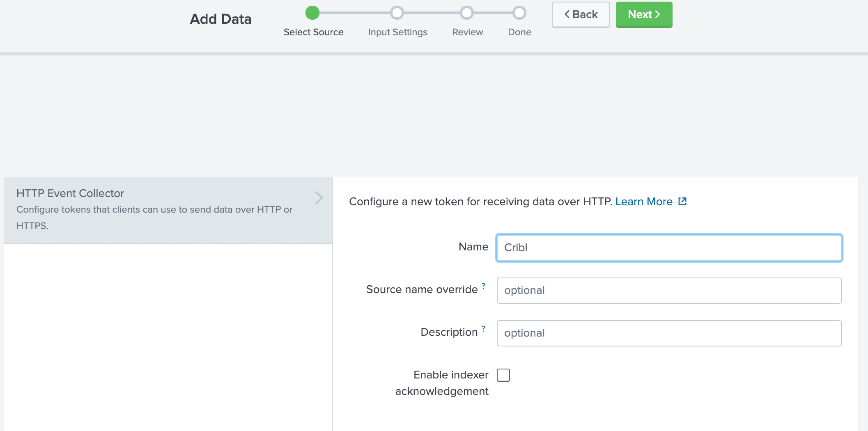Click help question mark next to Description
This screenshot has width=868, height=431.
coord(483,329)
